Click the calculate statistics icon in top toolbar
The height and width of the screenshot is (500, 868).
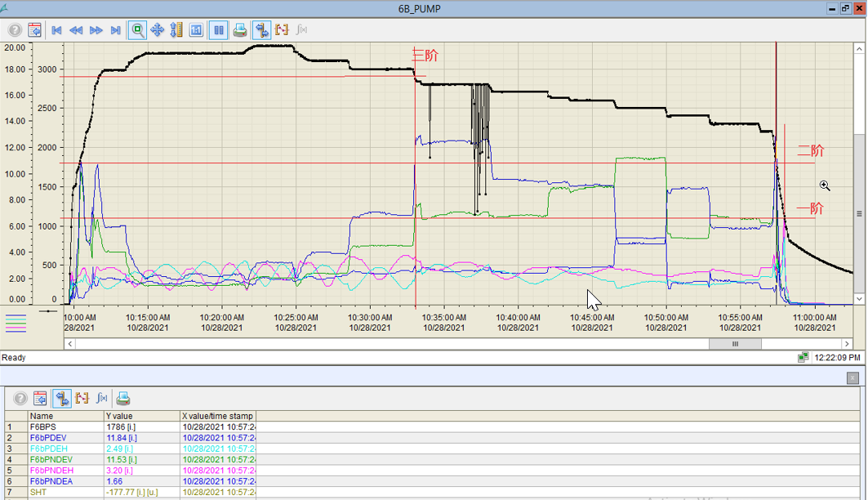pyautogui.click(x=301, y=30)
